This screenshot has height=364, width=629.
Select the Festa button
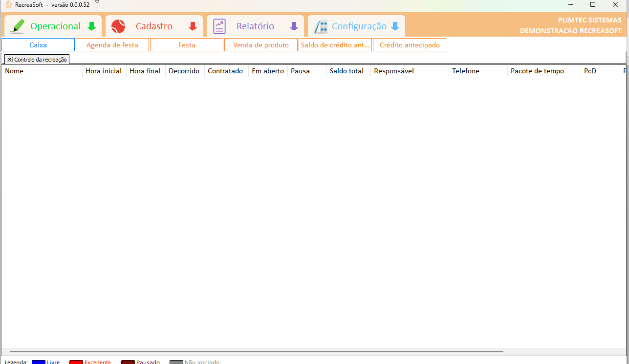tap(187, 45)
